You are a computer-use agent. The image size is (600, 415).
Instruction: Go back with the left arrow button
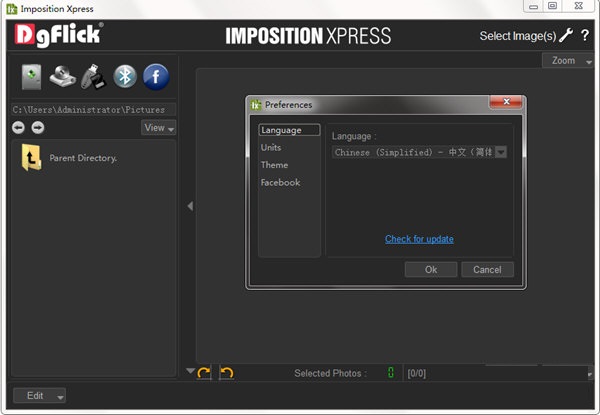(x=18, y=127)
